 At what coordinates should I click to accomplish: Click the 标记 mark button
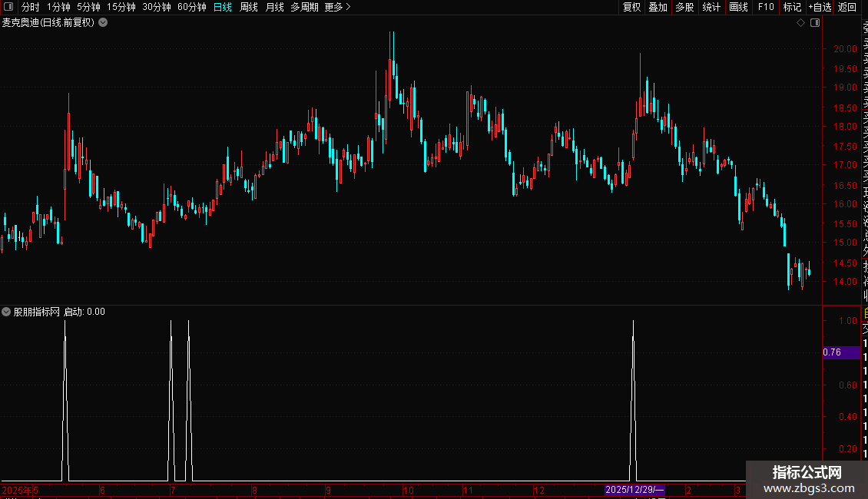792,7
